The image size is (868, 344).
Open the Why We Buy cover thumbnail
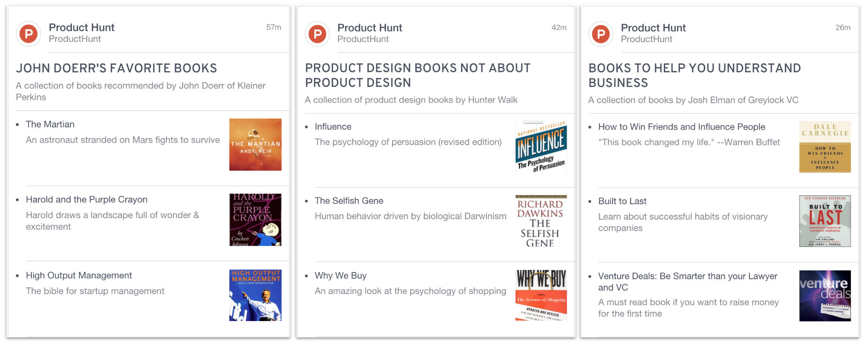click(x=541, y=295)
